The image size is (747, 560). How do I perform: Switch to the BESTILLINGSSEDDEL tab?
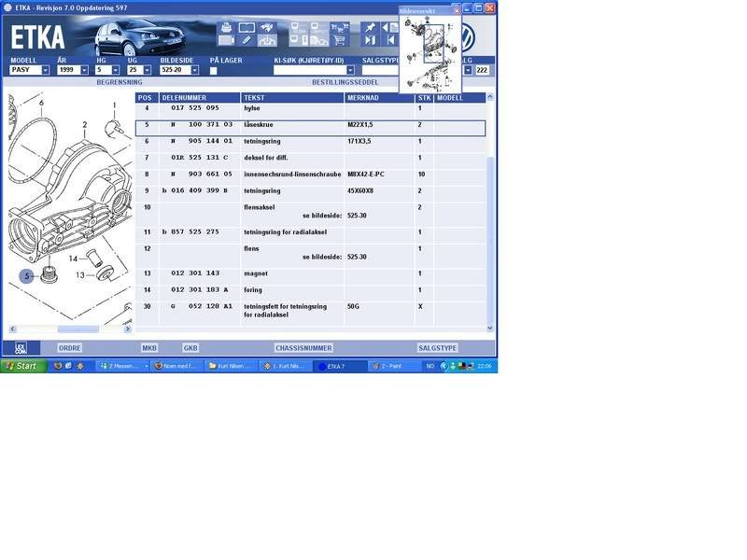coord(345,82)
